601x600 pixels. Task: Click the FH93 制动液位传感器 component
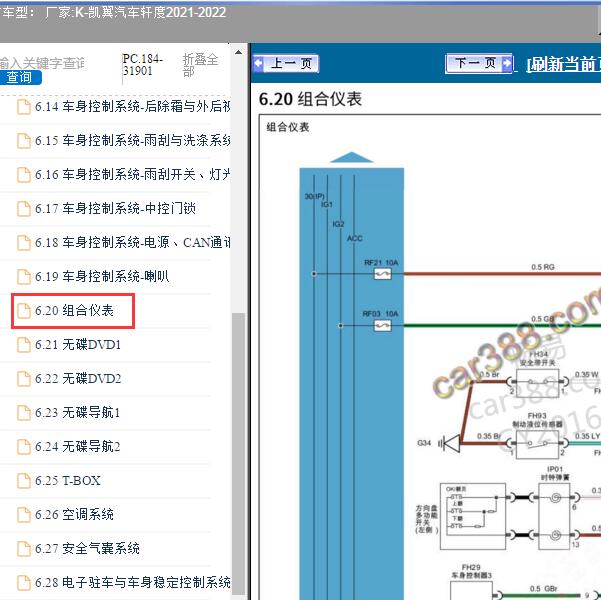click(537, 444)
